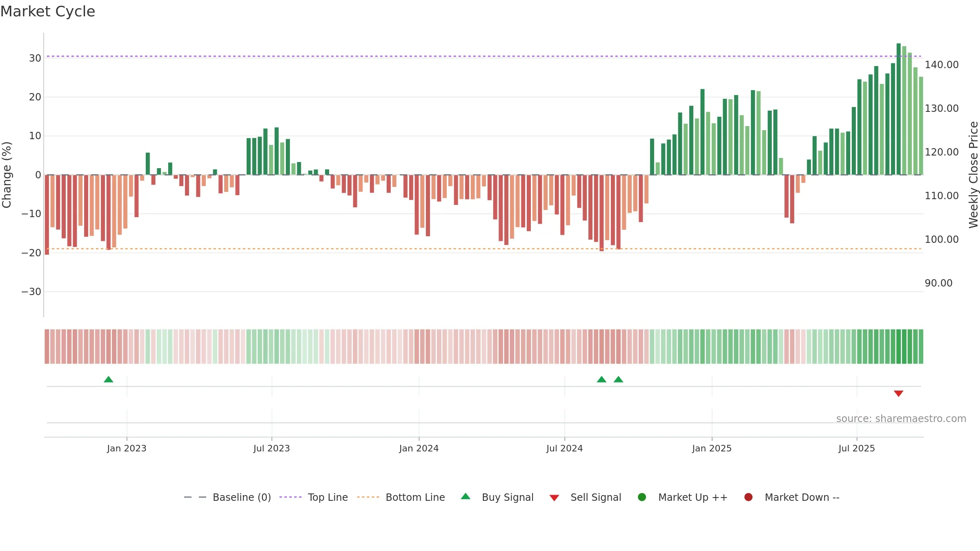Click the Change (%) axis title
Screen dimensions: 980x551
click(7, 175)
